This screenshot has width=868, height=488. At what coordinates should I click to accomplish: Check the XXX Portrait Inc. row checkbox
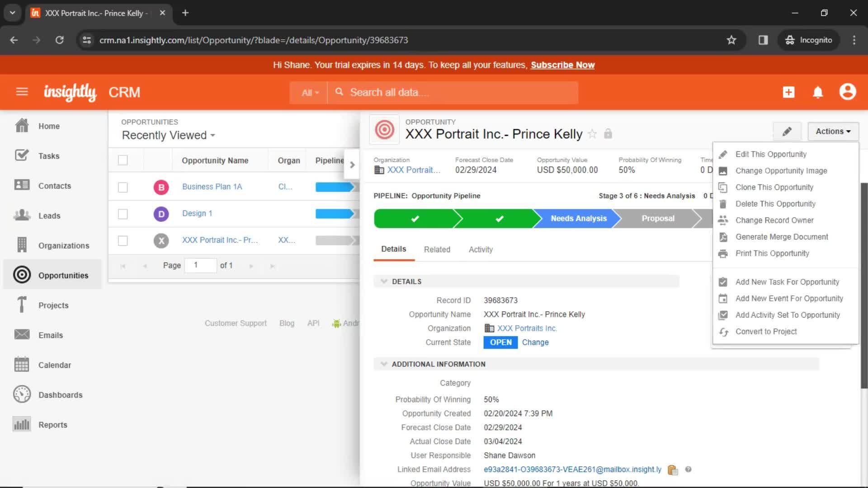tap(123, 240)
